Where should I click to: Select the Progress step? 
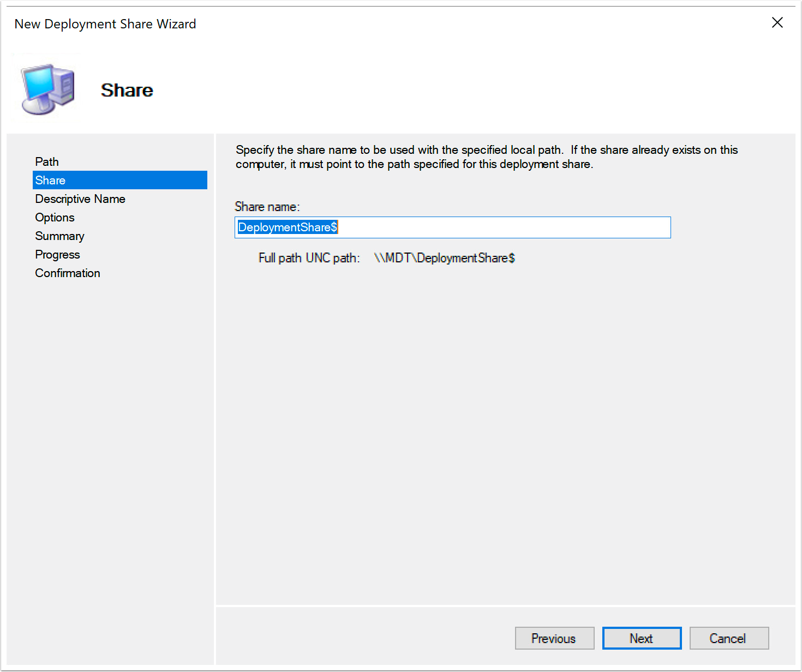point(57,254)
